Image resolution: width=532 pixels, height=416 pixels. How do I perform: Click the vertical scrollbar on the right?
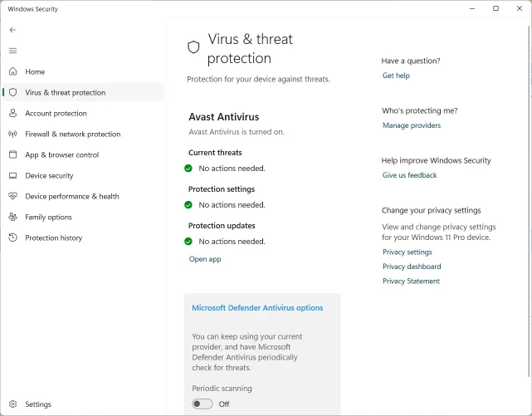(x=529, y=200)
